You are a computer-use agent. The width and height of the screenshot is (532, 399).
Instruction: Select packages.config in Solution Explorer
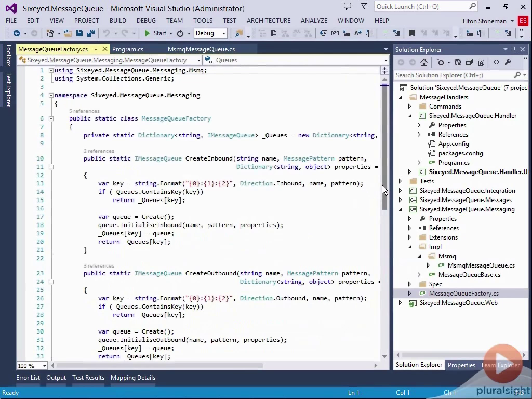tap(460, 153)
